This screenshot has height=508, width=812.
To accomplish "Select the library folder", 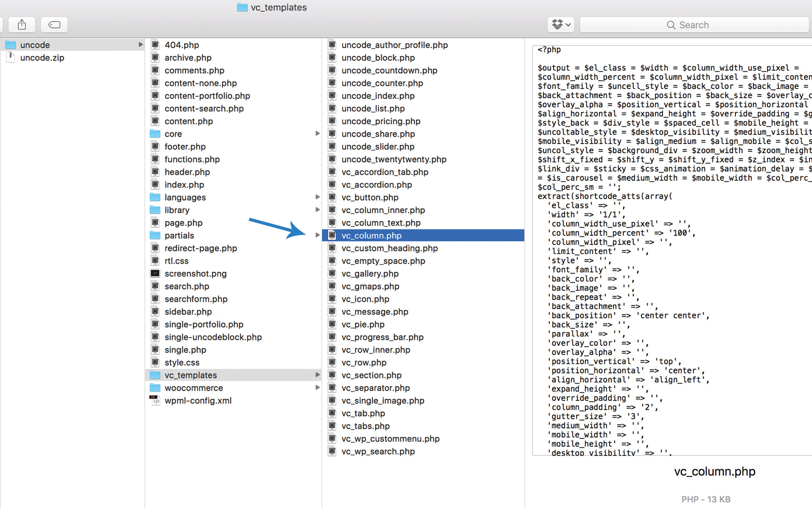I will 177,210.
